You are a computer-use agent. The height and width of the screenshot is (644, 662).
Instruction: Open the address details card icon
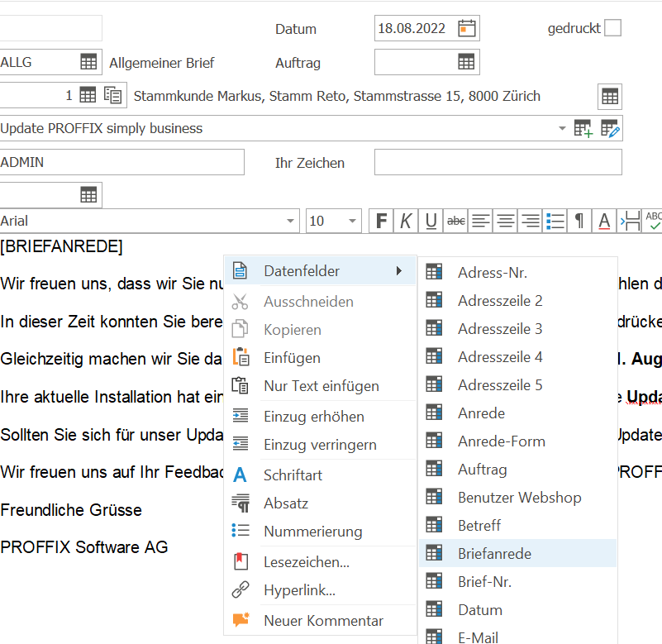coord(112,95)
